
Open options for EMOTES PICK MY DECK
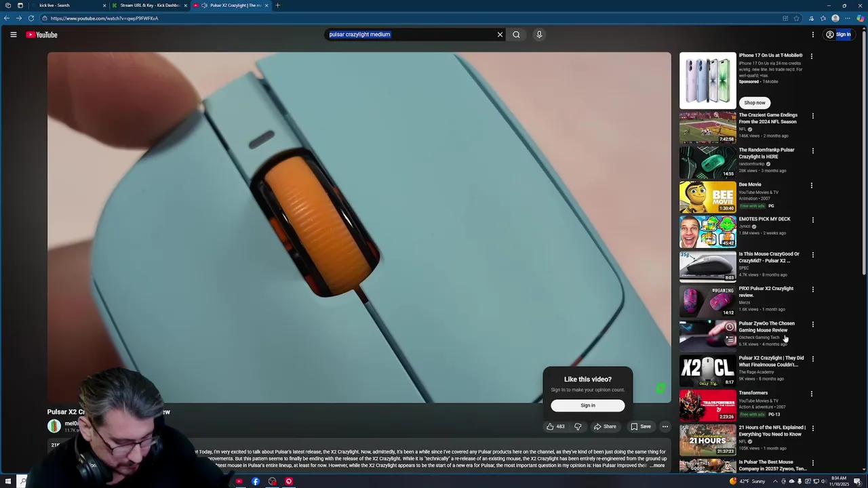[x=812, y=220]
